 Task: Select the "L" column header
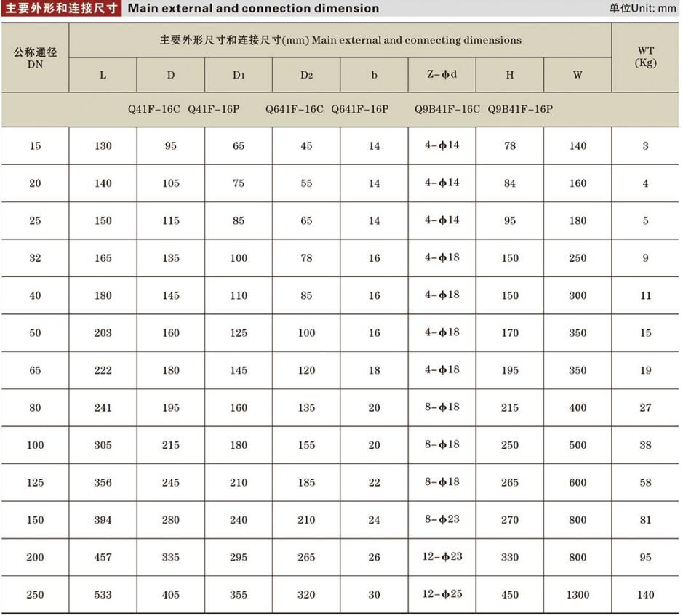click(102, 74)
